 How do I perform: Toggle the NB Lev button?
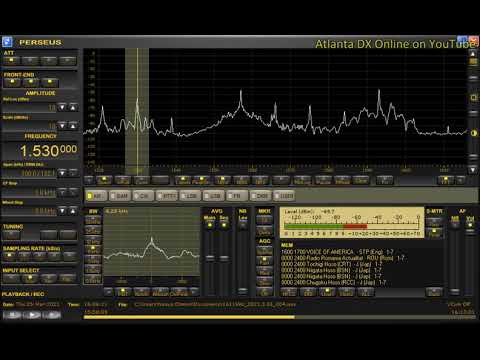243,225
